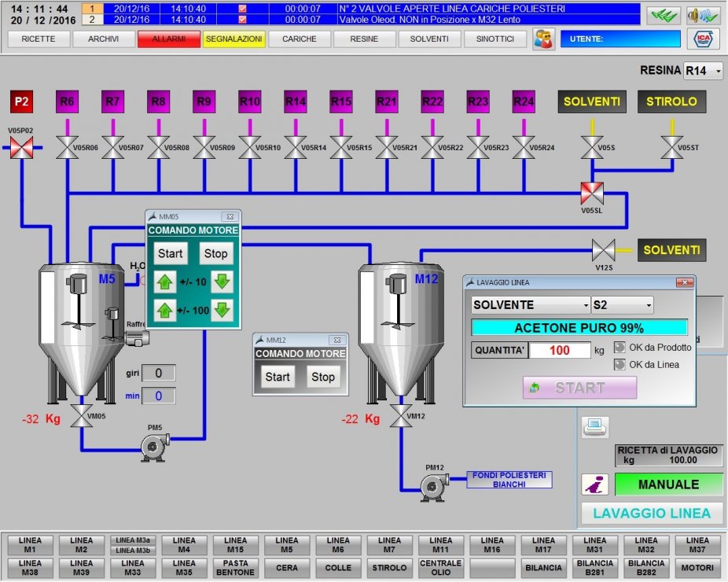
Task: Open the ALLARMI menu
Action: pos(168,39)
